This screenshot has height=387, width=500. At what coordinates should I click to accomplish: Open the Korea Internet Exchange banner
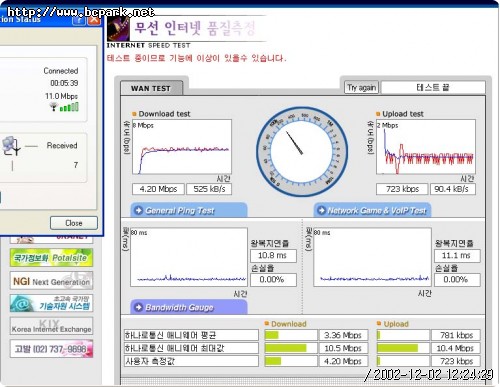click(51, 326)
